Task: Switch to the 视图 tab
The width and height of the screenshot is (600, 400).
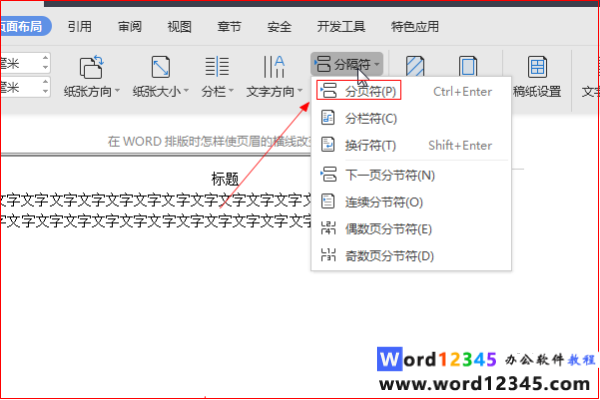Action: 179,26
